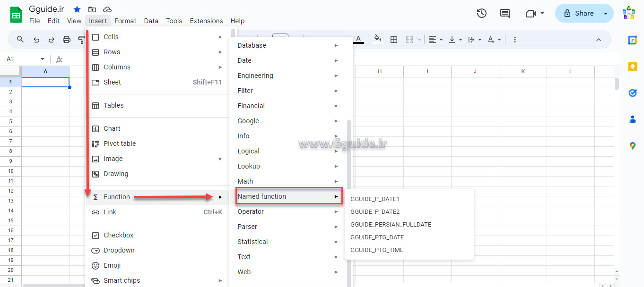Open the Borders tool

pos(394,40)
